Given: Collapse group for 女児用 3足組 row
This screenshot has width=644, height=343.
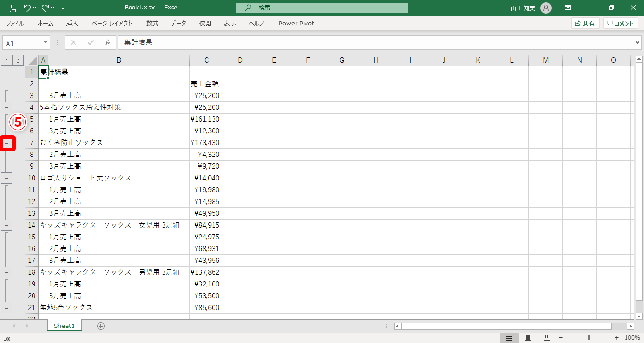Looking at the screenshot, I should 7,225.
